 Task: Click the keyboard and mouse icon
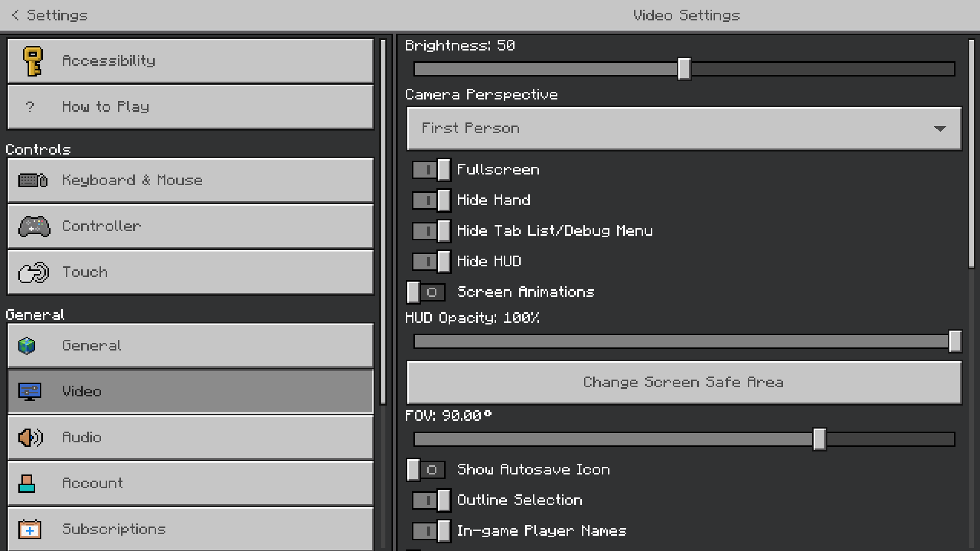coord(33,181)
